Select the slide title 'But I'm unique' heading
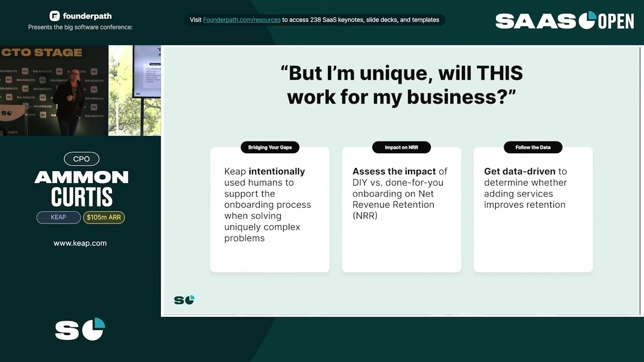The width and height of the screenshot is (644, 362). 401,84
